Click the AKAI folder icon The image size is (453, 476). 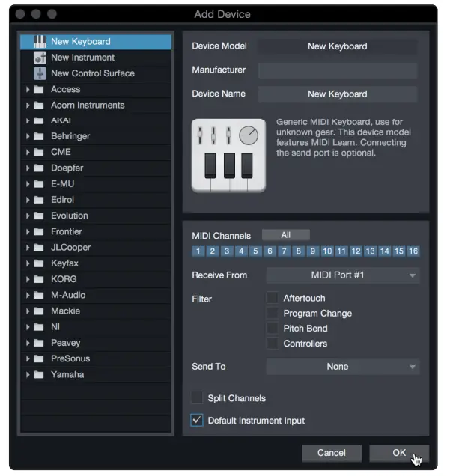point(38,120)
